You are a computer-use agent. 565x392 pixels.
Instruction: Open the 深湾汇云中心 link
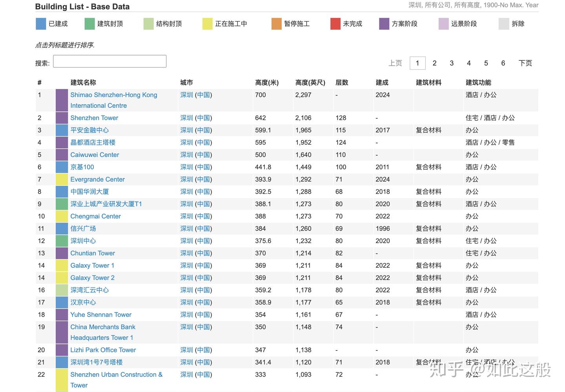coord(89,290)
